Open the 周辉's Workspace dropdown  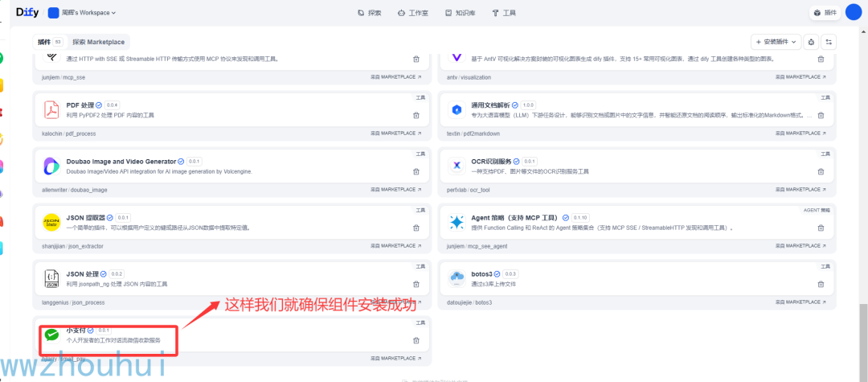[x=82, y=13]
